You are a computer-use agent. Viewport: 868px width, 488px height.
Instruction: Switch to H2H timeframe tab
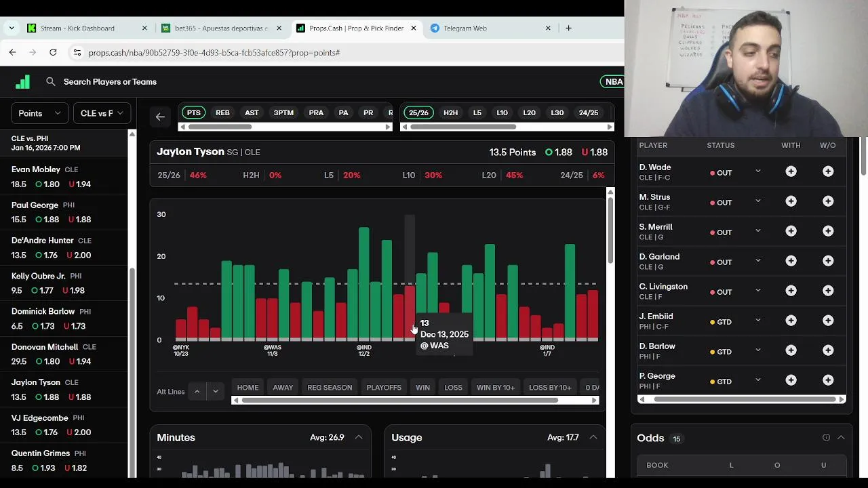[451, 113]
